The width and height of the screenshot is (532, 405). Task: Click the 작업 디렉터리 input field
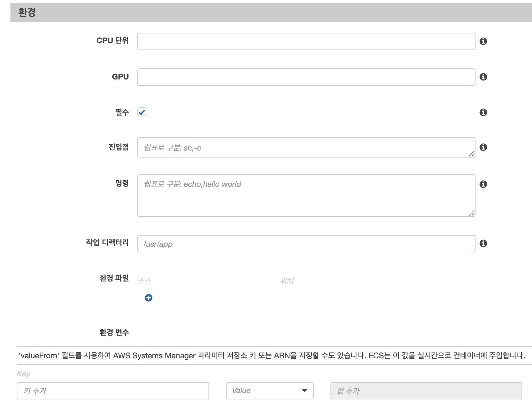(x=306, y=244)
